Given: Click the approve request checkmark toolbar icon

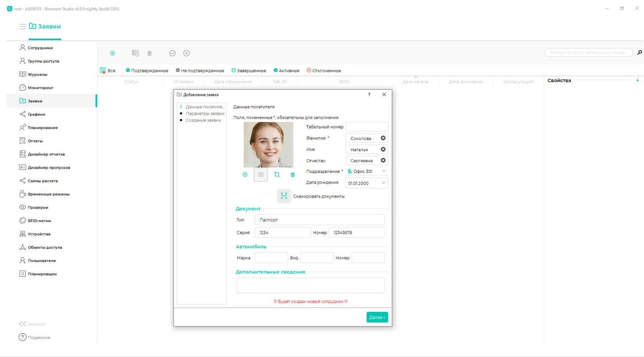Looking at the screenshot, I should click(172, 53).
